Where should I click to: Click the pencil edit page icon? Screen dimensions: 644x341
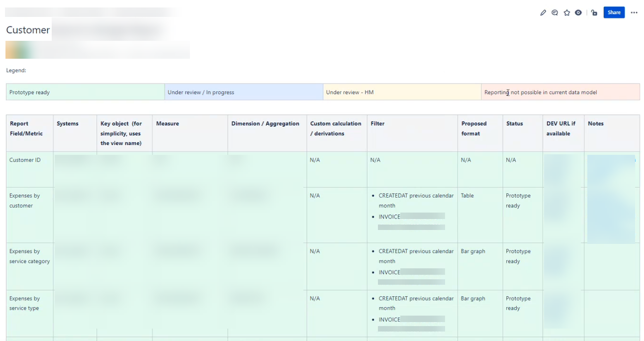pos(543,13)
